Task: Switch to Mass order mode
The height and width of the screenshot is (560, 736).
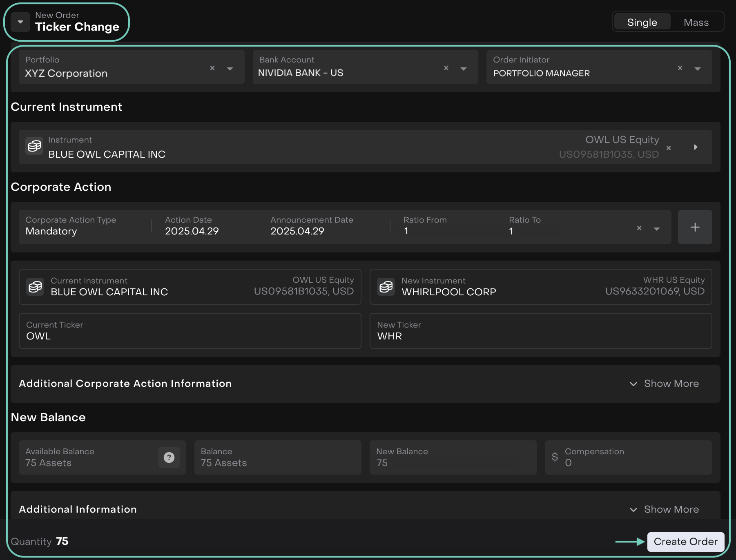Action: [696, 22]
